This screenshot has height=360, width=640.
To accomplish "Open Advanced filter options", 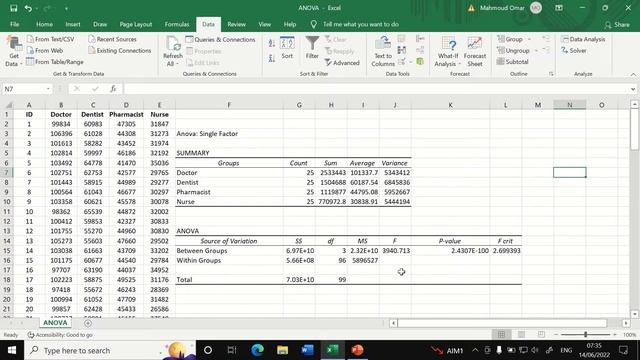I will [342, 63].
